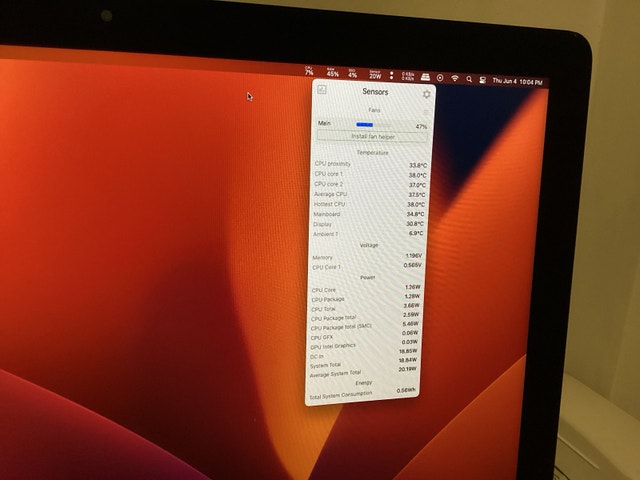The width and height of the screenshot is (640, 480).
Task: Click the Temperature section heading
Action: [372, 153]
